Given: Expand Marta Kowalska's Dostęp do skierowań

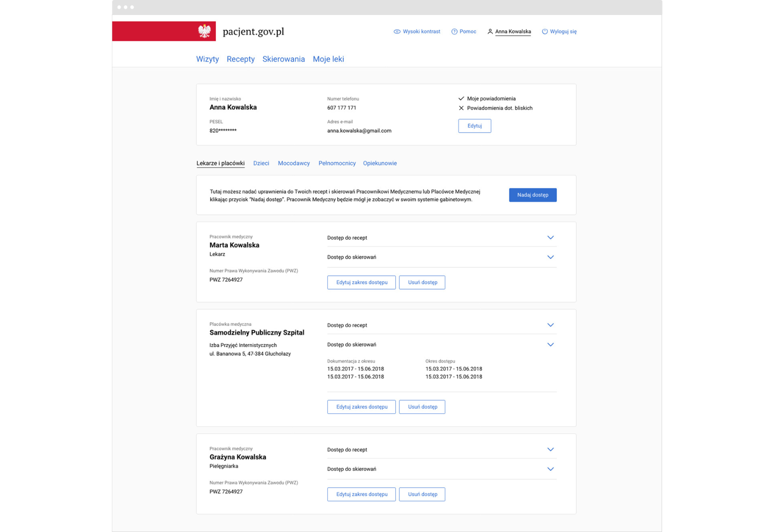Looking at the screenshot, I should pos(550,257).
